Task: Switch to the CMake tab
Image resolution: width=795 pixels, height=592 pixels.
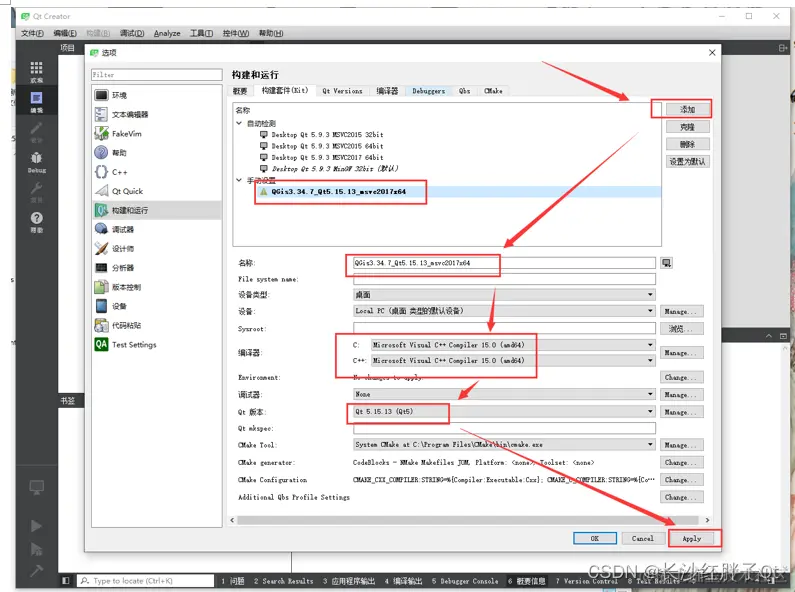Action: pyautogui.click(x=493, y=91)
